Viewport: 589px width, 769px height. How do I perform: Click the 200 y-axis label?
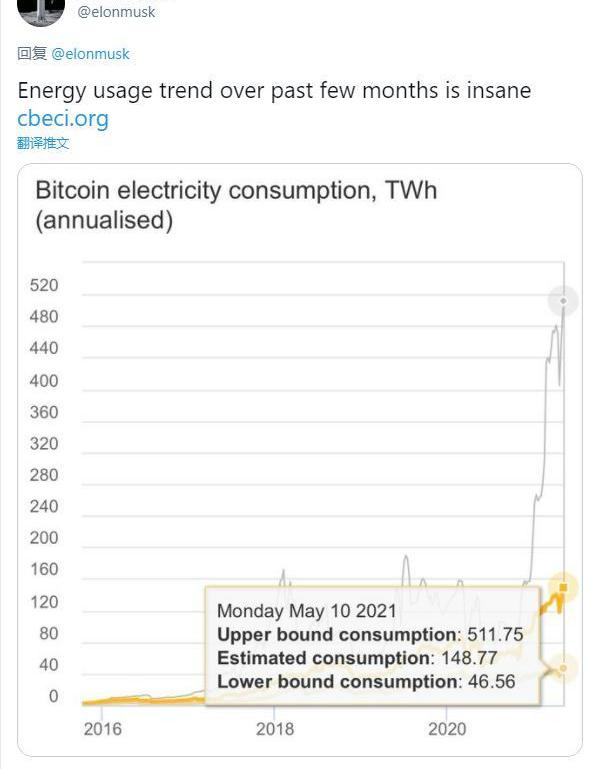pyautogui.click(x=44, y=538)
